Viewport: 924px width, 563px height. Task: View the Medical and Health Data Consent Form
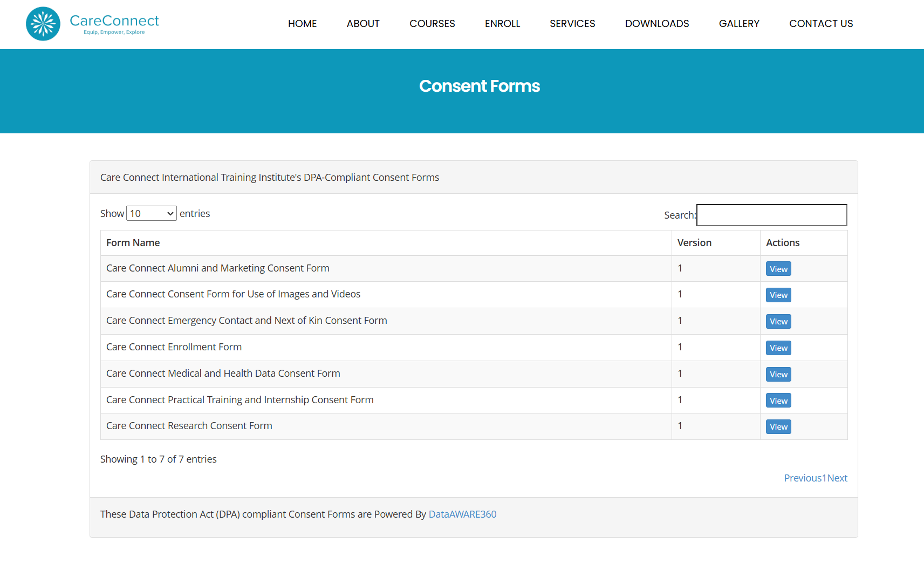tap(778, 374)
